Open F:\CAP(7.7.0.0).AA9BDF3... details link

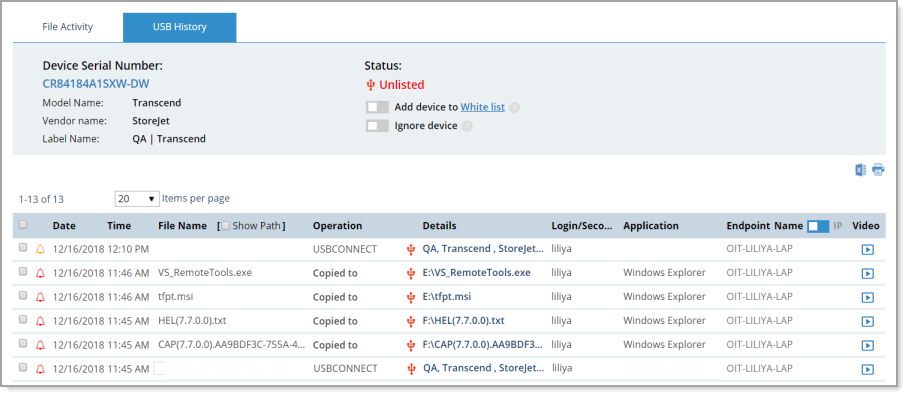483,345
